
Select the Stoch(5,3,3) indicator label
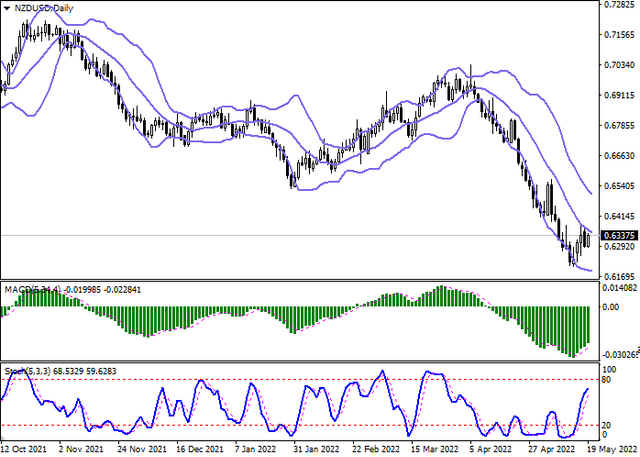tap(30, 373)
